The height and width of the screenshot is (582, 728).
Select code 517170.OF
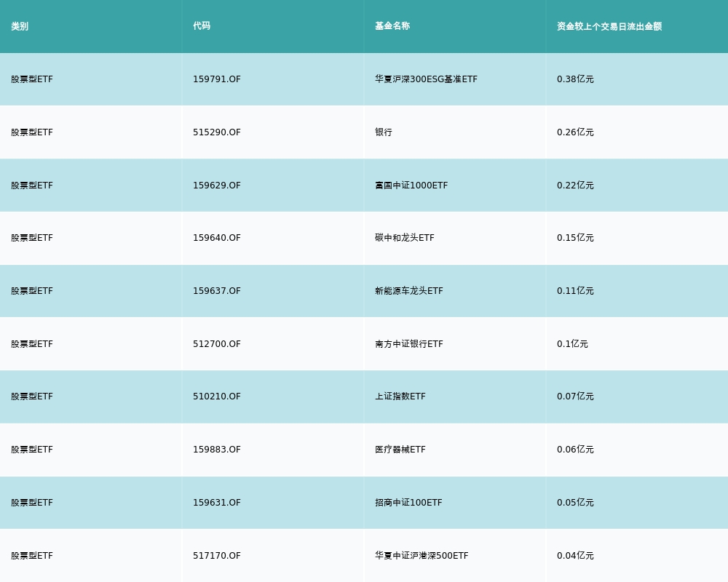(x=217, y=556)
